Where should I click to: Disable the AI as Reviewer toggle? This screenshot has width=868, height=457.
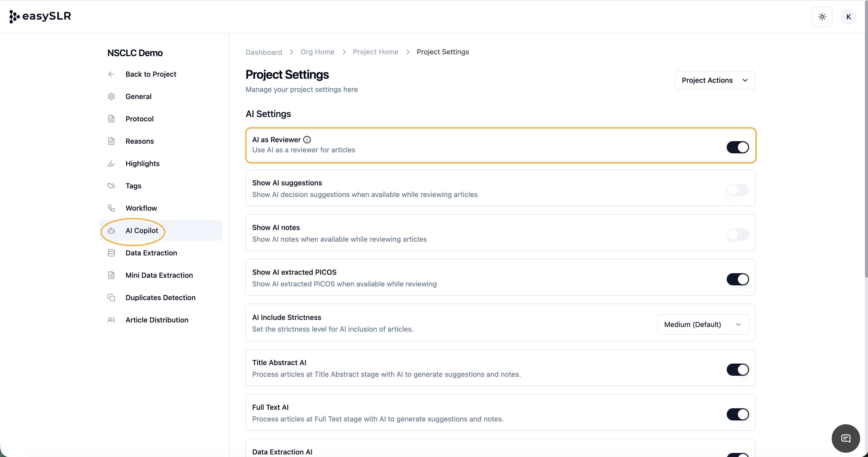point(737,147)
